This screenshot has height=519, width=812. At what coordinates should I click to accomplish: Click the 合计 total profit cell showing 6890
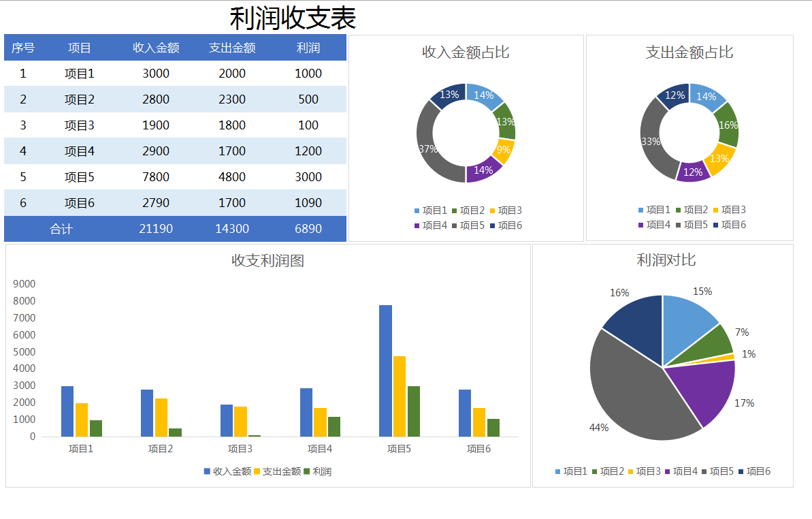pos(308,229)
